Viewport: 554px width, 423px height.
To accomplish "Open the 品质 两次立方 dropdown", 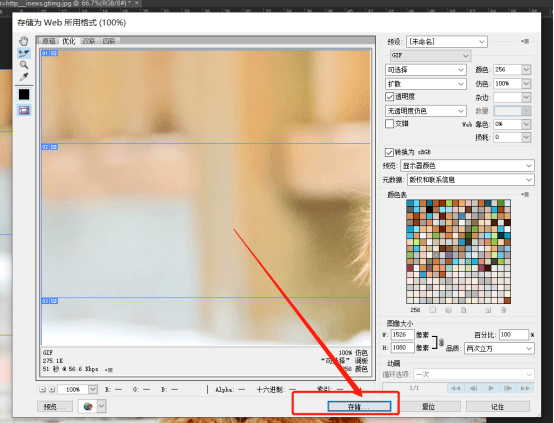I will (499, 348).
